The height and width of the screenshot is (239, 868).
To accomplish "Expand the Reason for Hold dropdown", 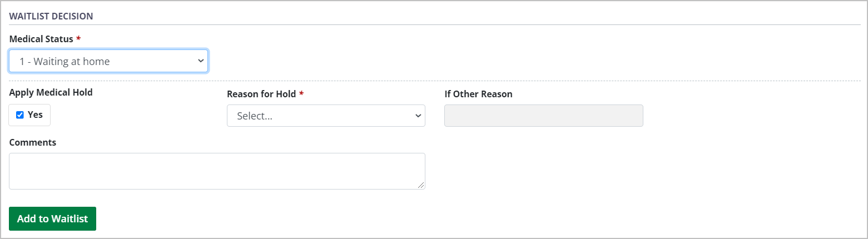I will click(326, 116).
